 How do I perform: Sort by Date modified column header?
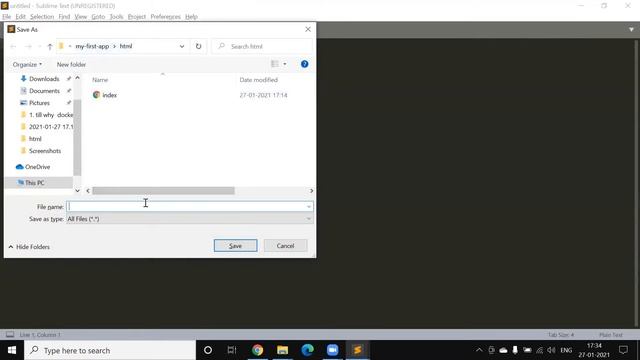point(259,80)
